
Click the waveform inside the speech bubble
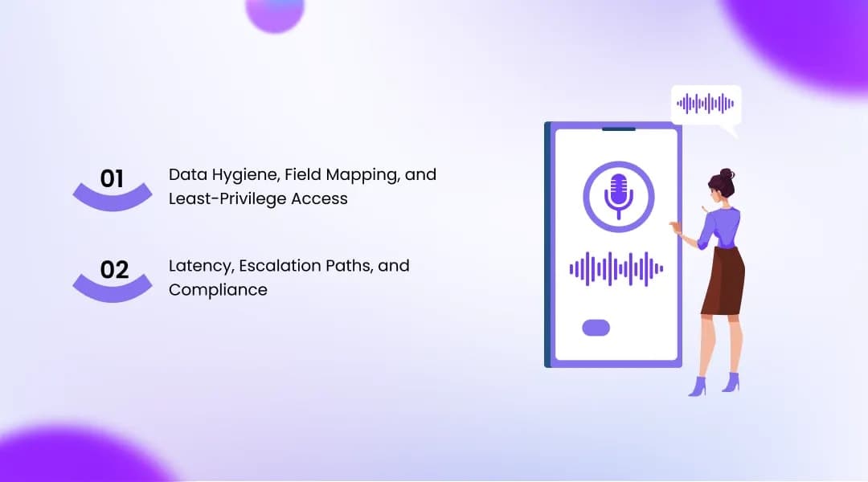coord(706,104)
